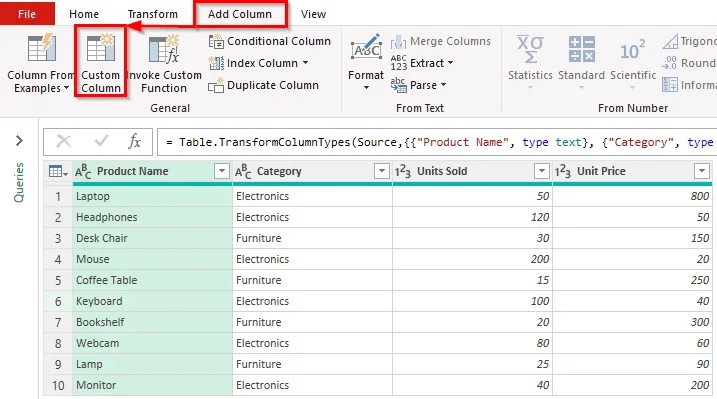The width and height of the screenshot is (717, 399).
Task: Click the Scientific icon
Action: pos(633,50)
